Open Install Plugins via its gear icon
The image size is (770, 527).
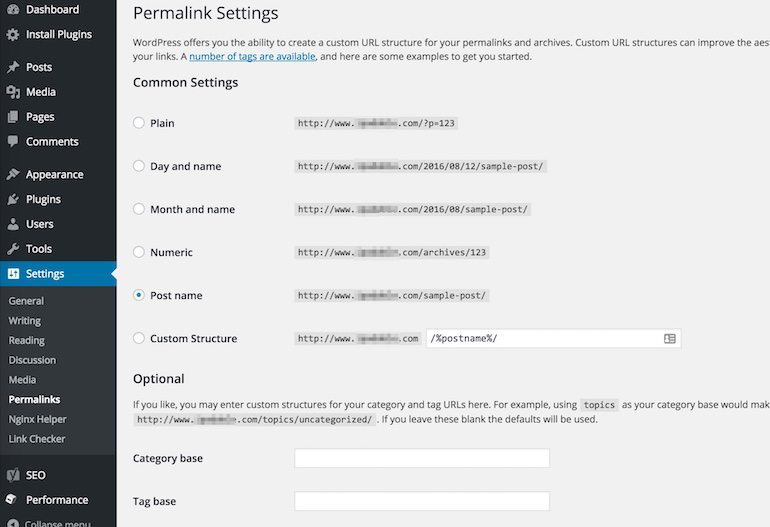point(13,34)
